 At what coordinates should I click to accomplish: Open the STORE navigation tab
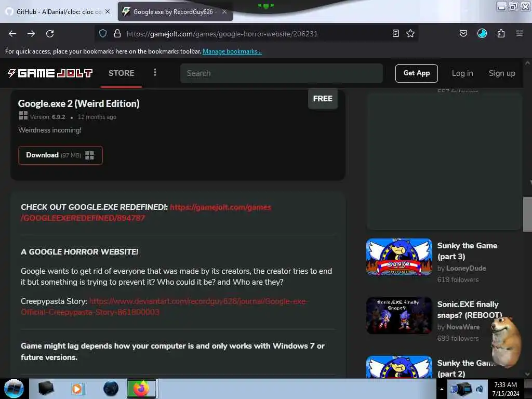pyautogui.click(x=121, y=73)
